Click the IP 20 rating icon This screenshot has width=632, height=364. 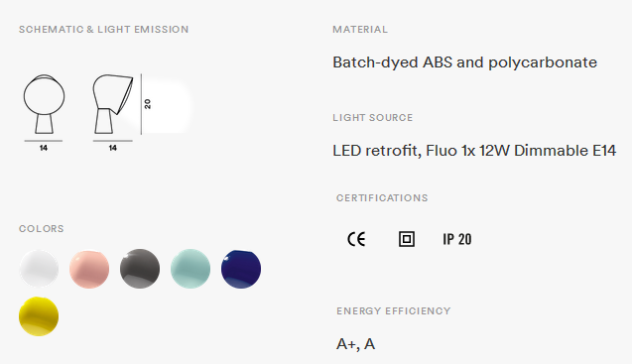point(457,239)
